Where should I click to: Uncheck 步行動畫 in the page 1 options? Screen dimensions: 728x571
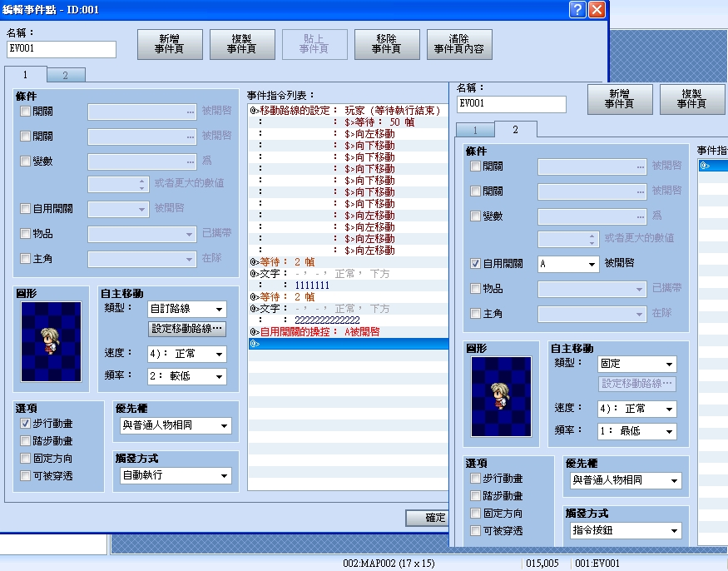click(x=26, y=423)
